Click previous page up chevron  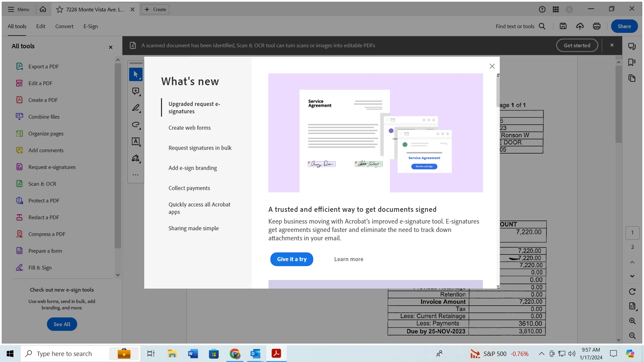point(632,262)
